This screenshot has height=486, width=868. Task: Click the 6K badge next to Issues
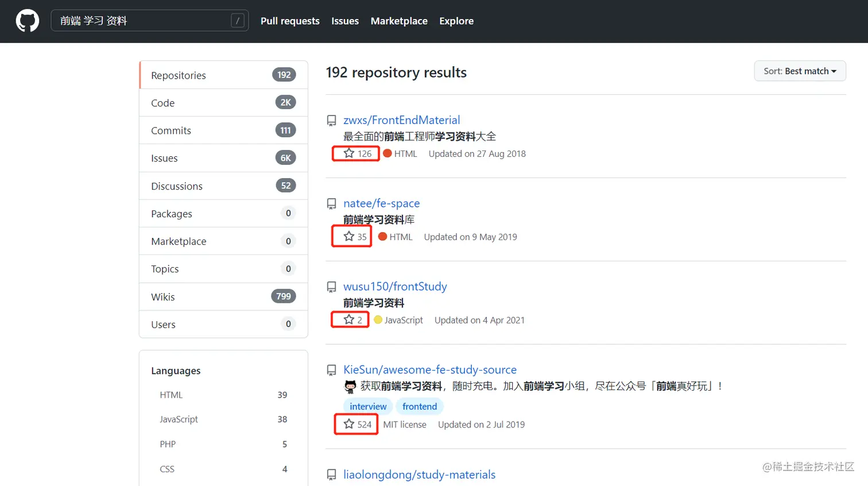pyautogui.click(x=286, y=158)
